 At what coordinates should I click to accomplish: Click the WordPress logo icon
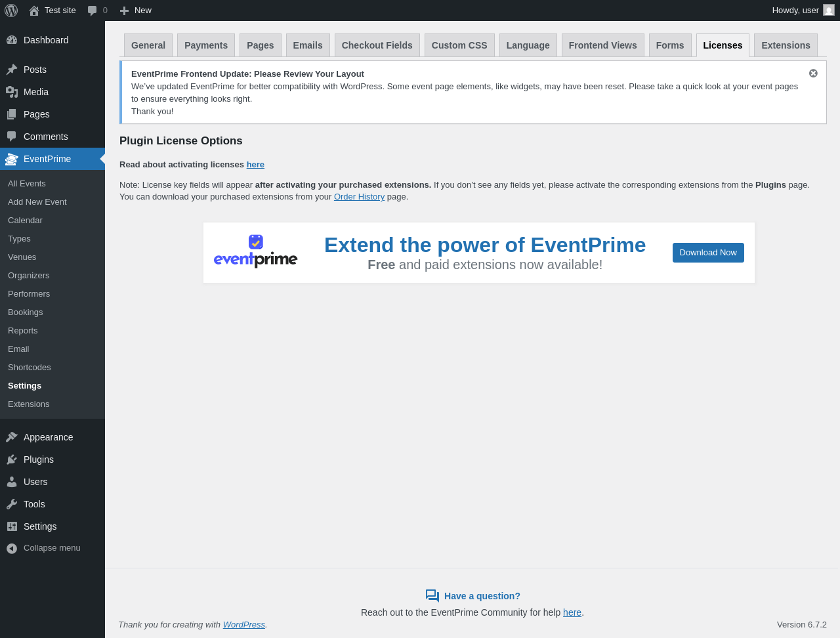tap(11, 11)
